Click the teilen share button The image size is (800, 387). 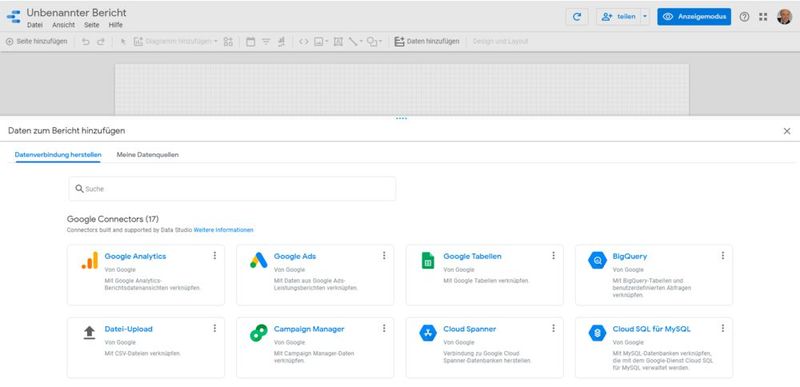click(x=618, y=17)
